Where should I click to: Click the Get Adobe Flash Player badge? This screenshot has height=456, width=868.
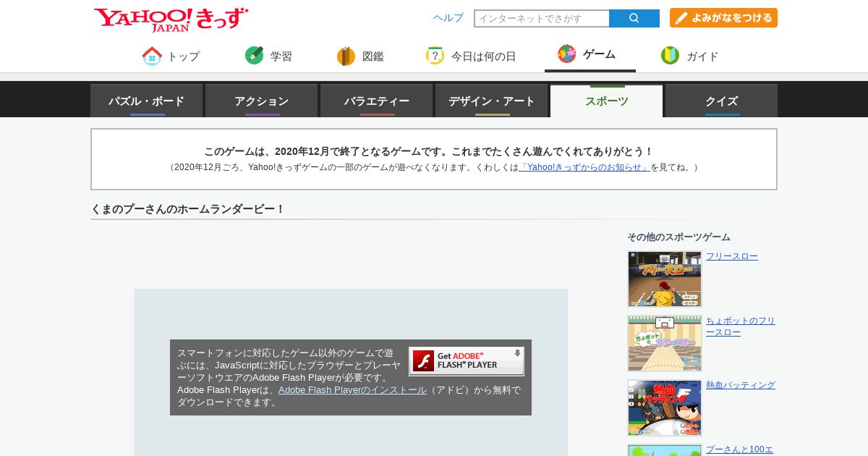[467, 360]
